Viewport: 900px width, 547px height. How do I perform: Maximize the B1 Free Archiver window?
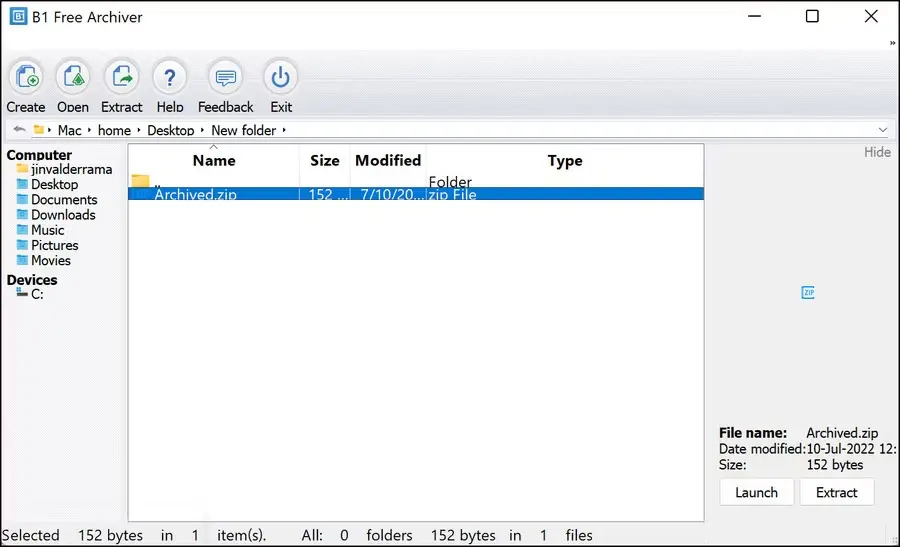[x=812, y=16]
